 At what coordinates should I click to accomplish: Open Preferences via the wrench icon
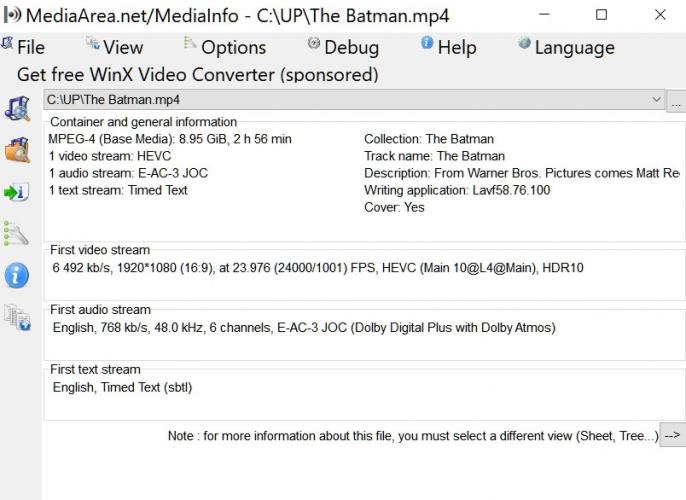click(17, 234)
